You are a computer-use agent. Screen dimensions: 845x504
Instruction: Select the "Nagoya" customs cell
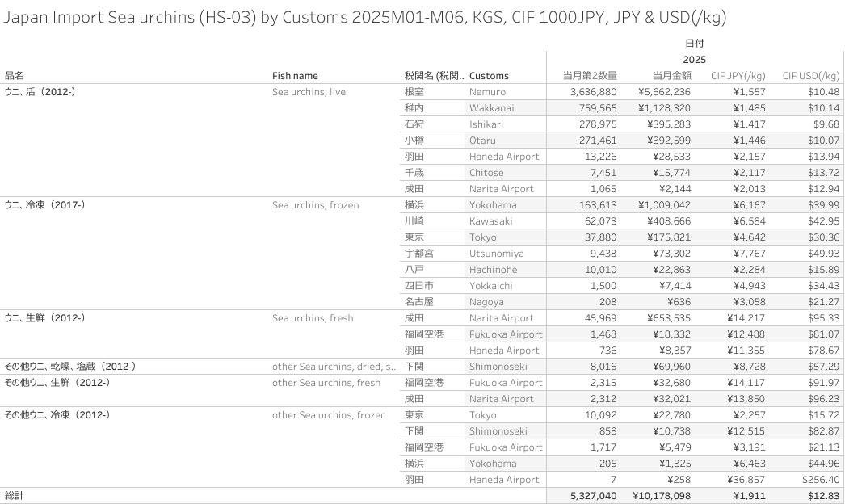(486, 302)
